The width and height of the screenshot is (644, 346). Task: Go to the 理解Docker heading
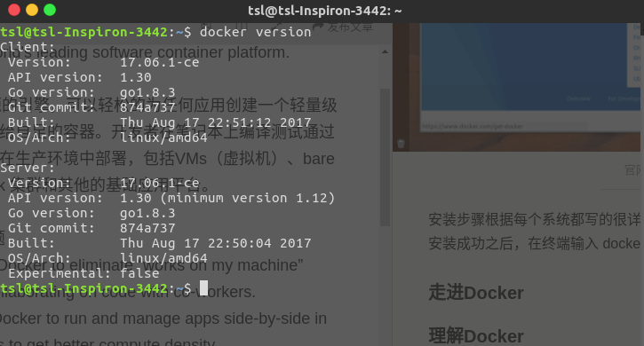(476, 336)
